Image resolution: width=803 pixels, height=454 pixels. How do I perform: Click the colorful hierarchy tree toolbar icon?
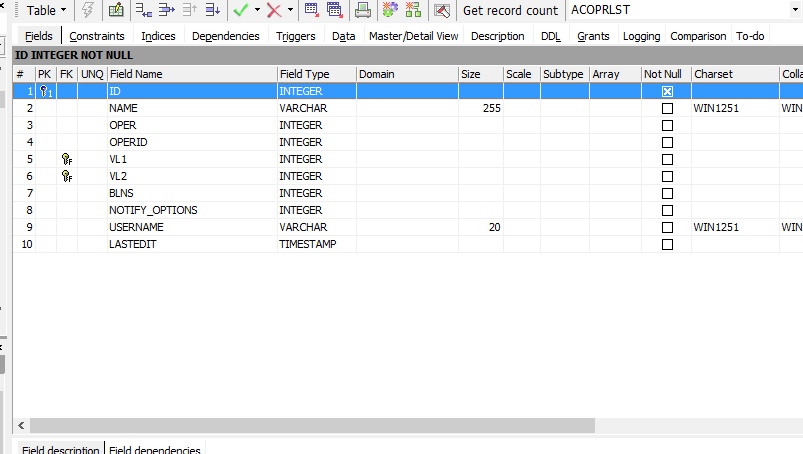pyautogui.click(x=412, y=11)
